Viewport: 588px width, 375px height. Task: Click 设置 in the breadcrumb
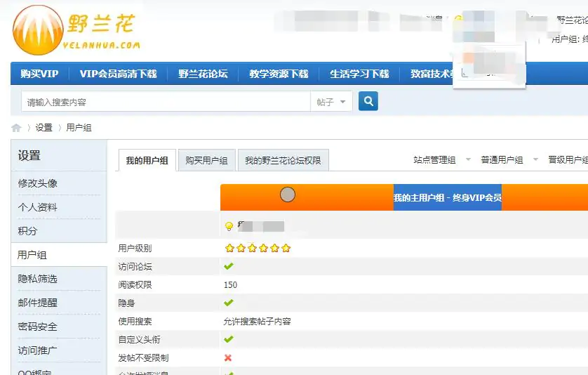44,128
